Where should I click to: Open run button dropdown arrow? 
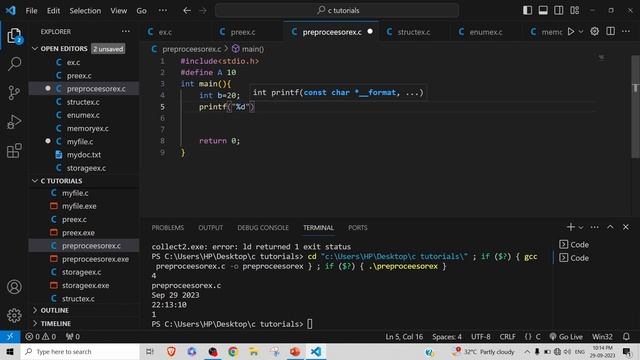[581, 31]
